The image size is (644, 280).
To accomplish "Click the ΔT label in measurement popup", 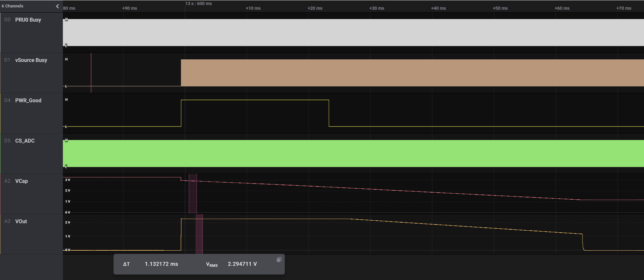I will point(126,264).
